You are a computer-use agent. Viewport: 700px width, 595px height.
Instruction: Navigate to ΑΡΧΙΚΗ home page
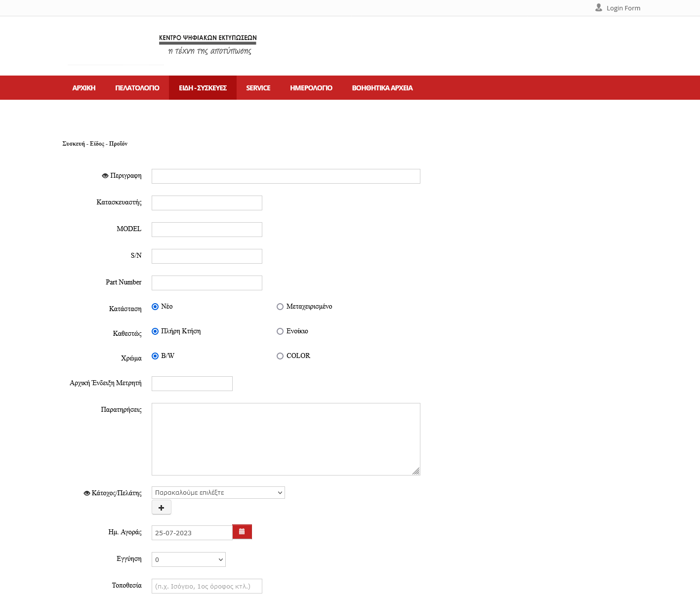(x=84, y=88)
